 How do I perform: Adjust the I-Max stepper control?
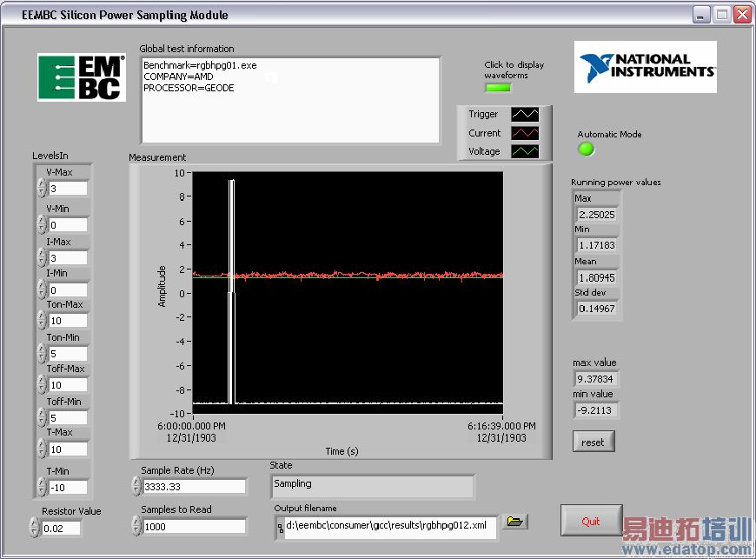[x=42, y=257]
